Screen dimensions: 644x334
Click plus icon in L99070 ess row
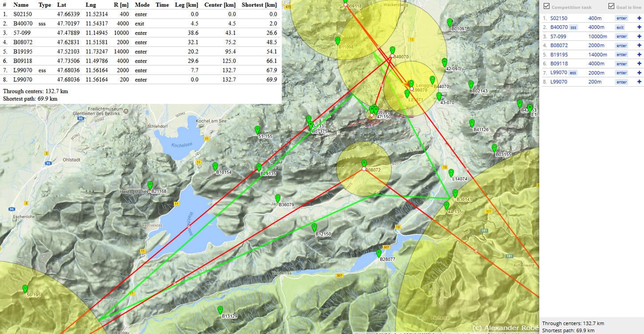pyautogui.click(x=639, y=73)
